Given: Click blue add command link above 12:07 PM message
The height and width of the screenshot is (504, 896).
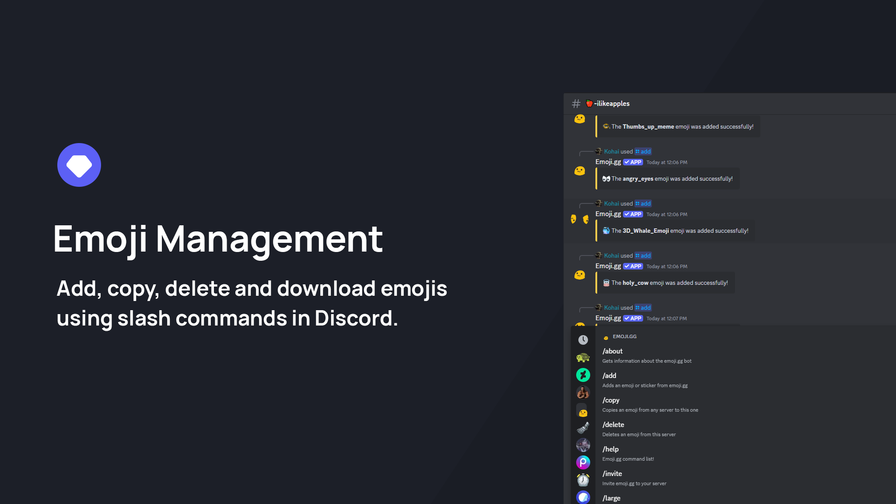Looking at the screenshot, I should [643, 307].
